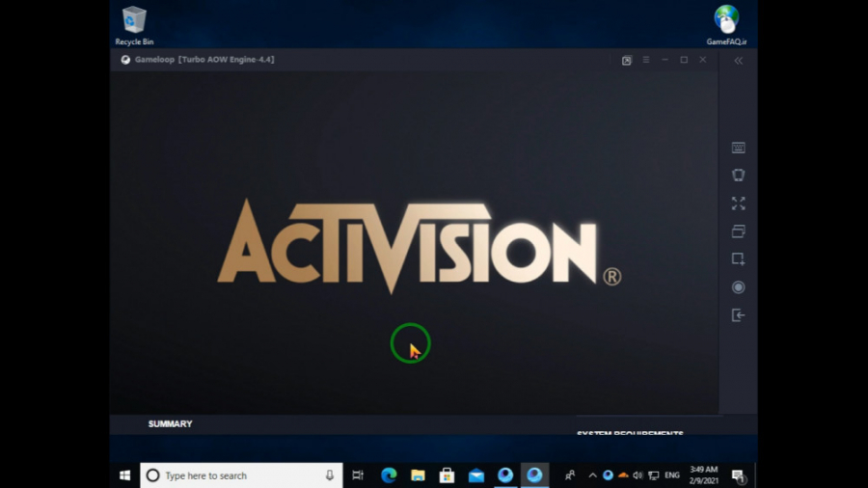Open the multi-window icon in Gameloop sidebar
This screenshot has height=488, width=868.
738,231
